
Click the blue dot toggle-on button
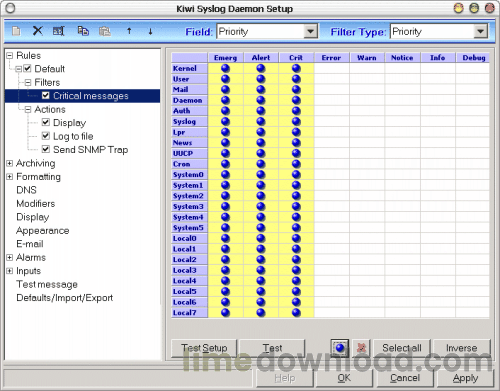(x=340, y=348)
